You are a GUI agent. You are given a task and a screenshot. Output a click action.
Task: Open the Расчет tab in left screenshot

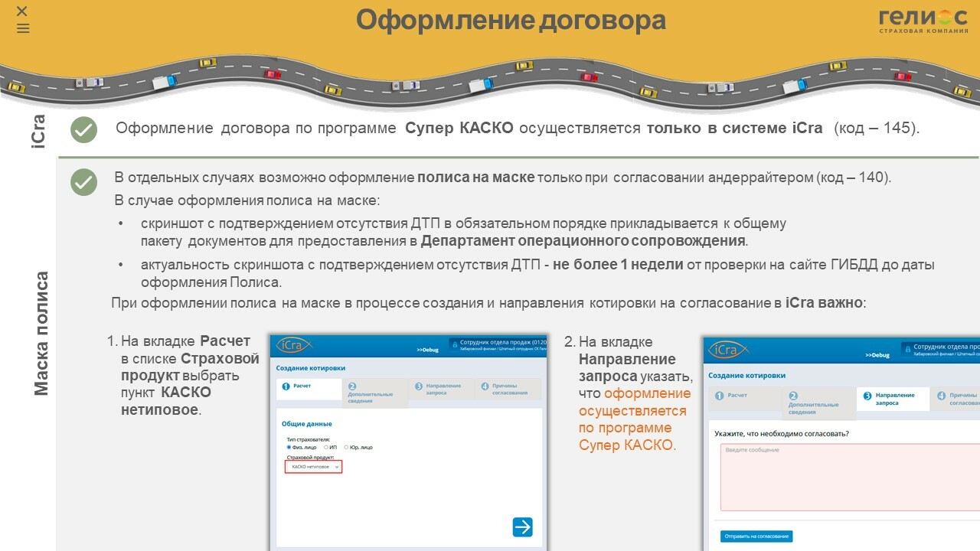[309, 389]
